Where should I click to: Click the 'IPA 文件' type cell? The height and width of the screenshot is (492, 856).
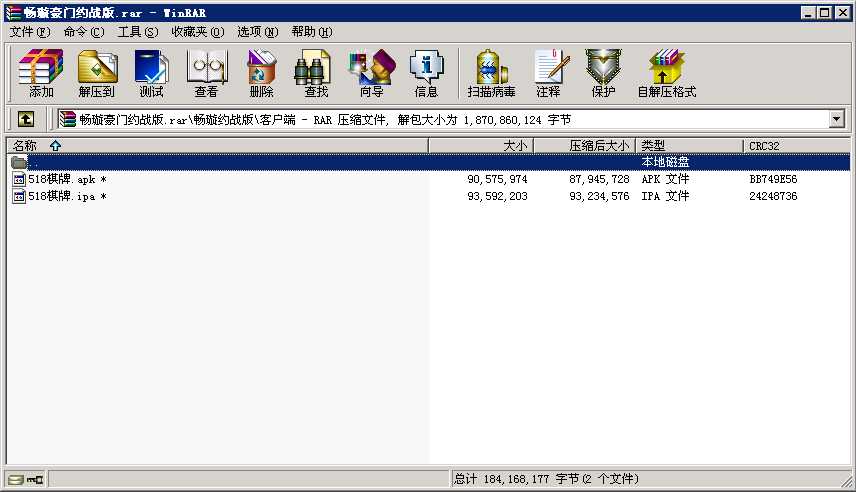pyautogui.click(x=665, y=196)
